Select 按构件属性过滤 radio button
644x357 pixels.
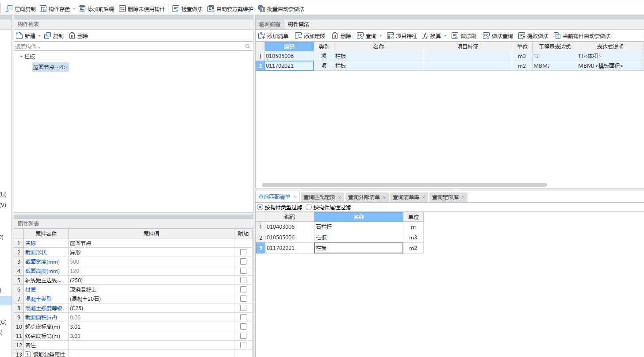pos(309,207)
